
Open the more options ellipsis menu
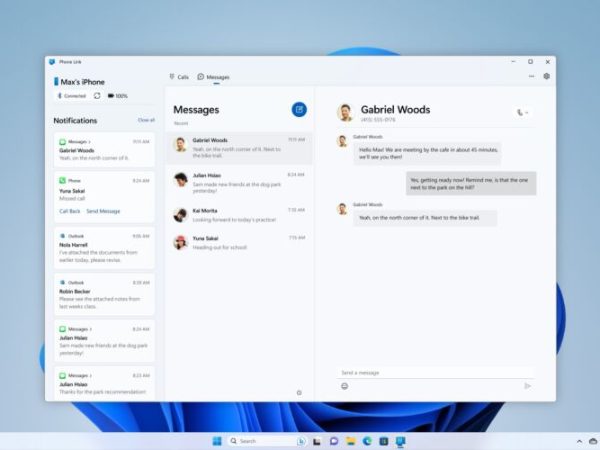[531, 76]
